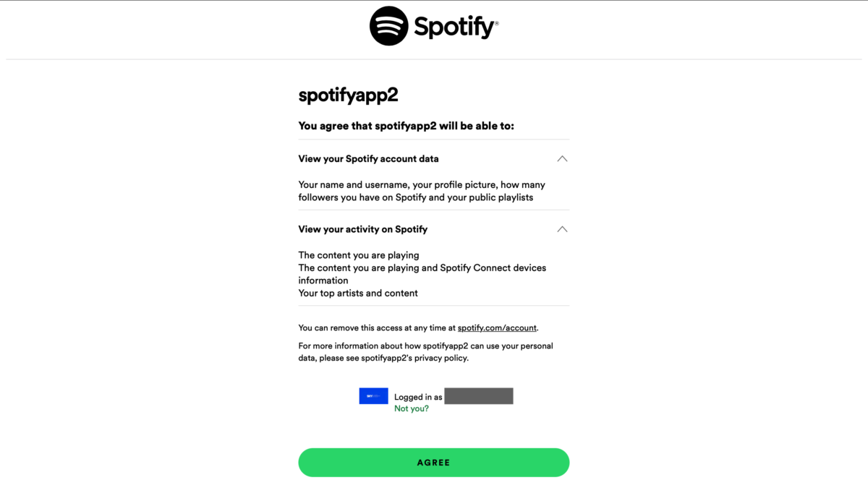Open the spotify.com/account link

tap(497, 328)
